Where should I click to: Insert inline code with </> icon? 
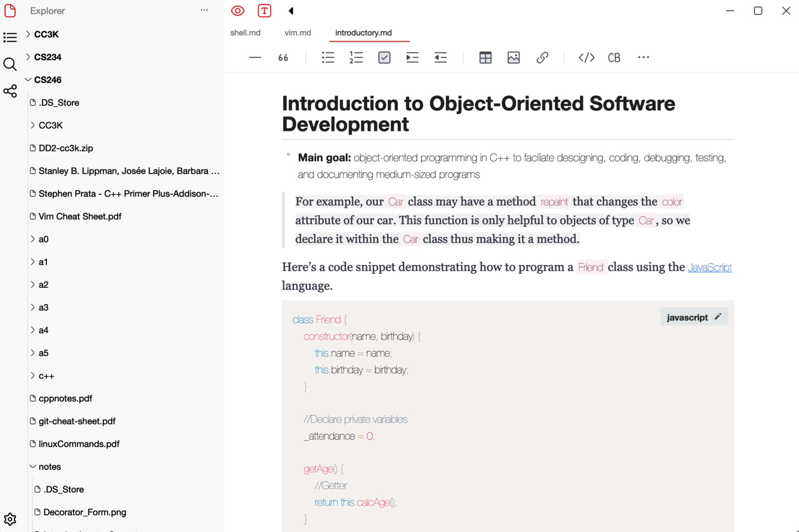[586, 57]
